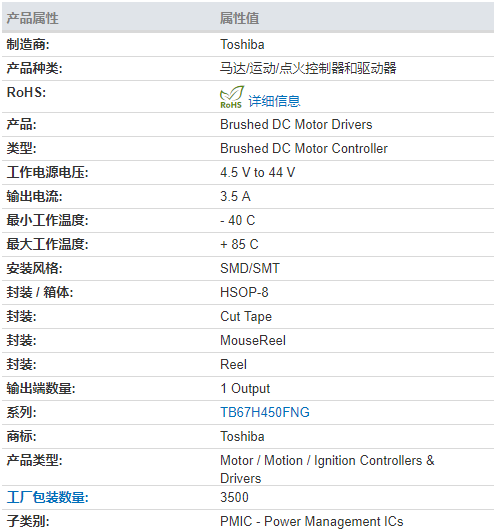Select the 4.5 V to 44 V value
The image size is (494, 530).
(257, 172)
